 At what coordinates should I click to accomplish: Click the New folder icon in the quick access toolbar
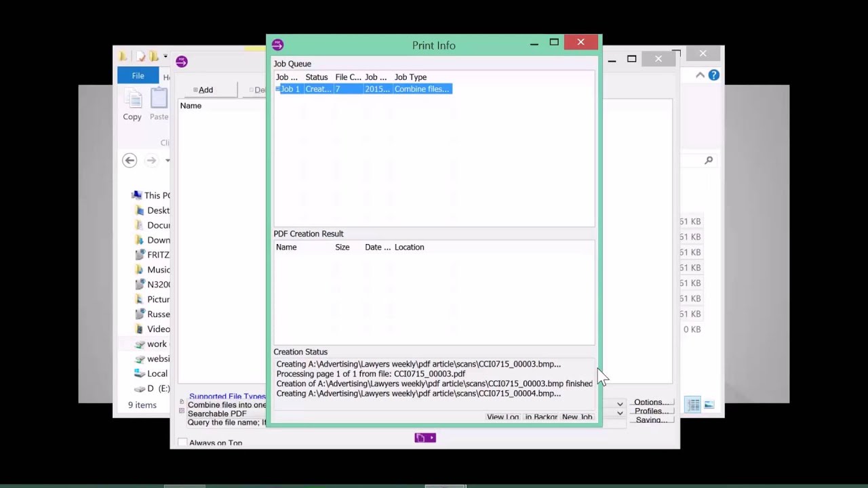pyautogui.click(x=154, y=56)
